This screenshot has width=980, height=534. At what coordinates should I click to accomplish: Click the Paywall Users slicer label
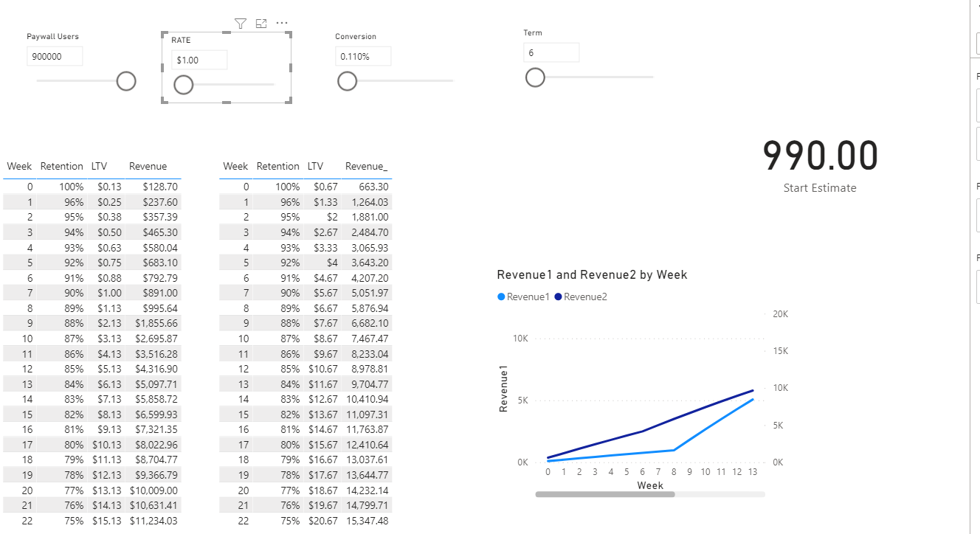[x=53, y=36]
